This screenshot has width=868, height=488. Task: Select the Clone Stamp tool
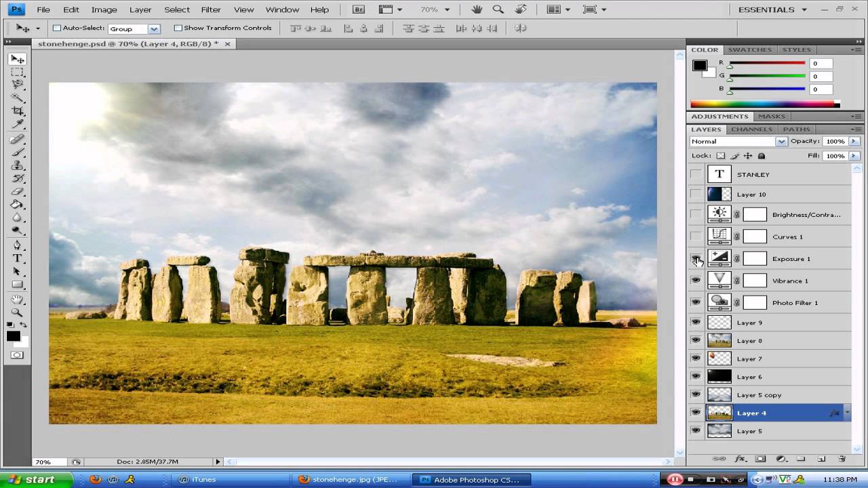coord(17,165)
